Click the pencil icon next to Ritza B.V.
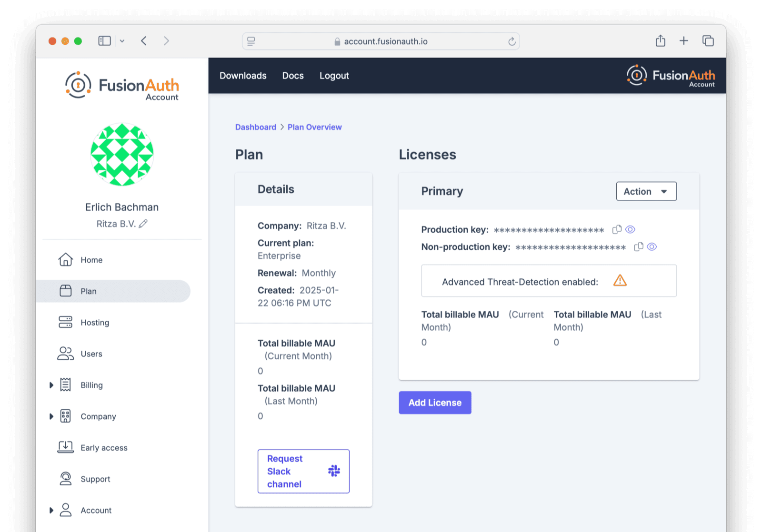Viewport: 762px width, 532px height. click(143, 224)
